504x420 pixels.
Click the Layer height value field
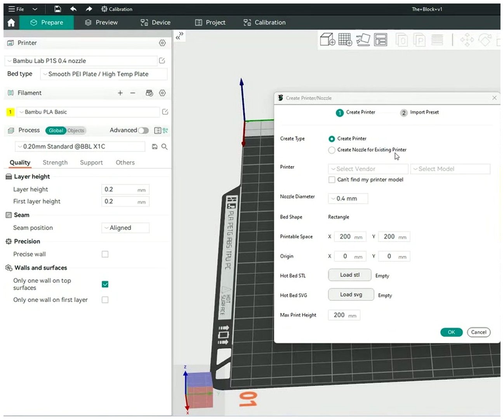point(125,189)
